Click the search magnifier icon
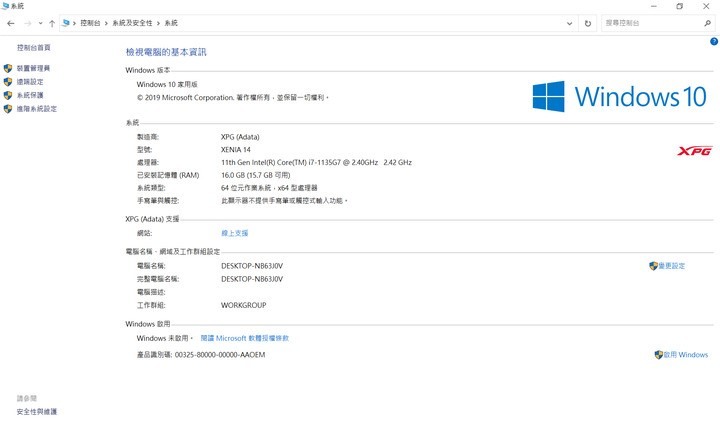The image size is (720, 427). 708,23
